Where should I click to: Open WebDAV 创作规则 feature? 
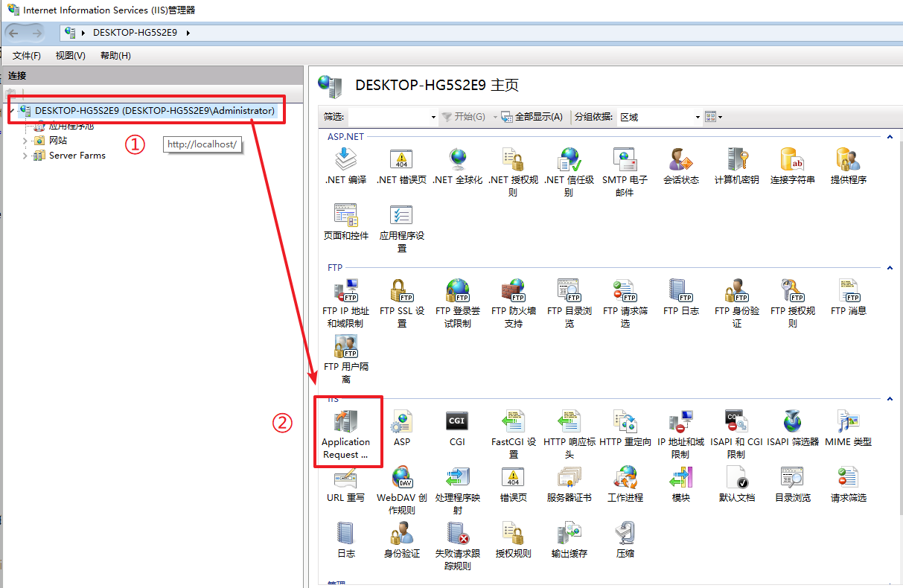[x=402, y=490]
